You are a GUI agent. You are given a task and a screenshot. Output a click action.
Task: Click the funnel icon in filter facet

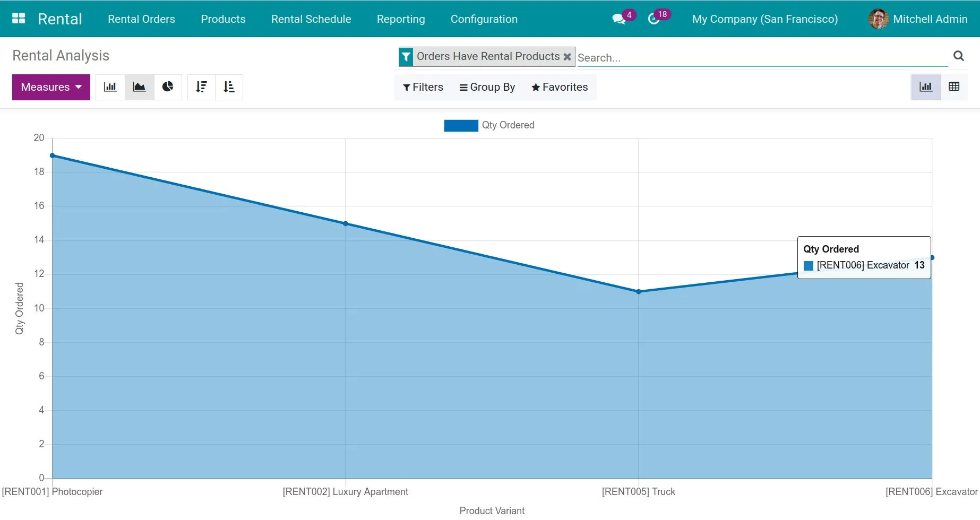pyautogui.click(x=406, y=57)
